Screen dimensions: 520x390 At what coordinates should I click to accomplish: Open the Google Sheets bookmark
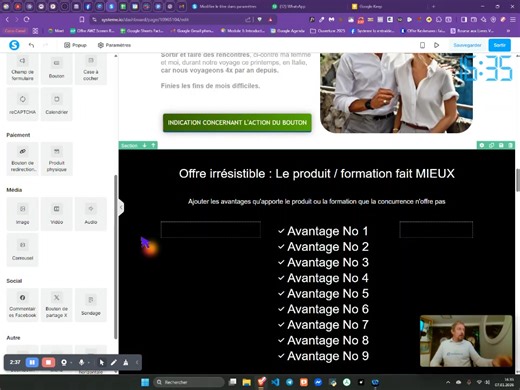coord(142,31)
